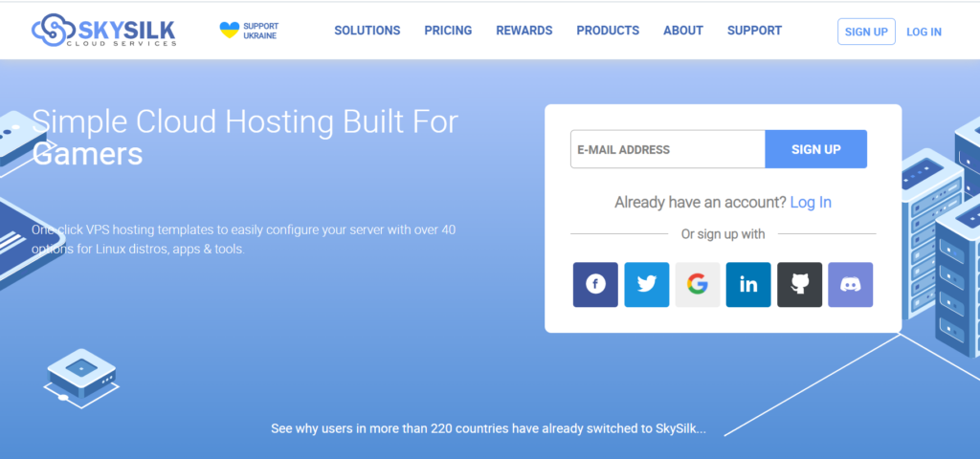Click the 'Simple Cloud Hosting Built For' headline
The image size is (980, 459).
pos(245,121)
